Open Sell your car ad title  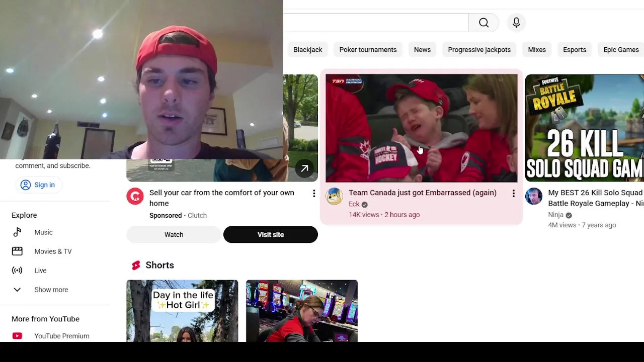click(222, 198)
